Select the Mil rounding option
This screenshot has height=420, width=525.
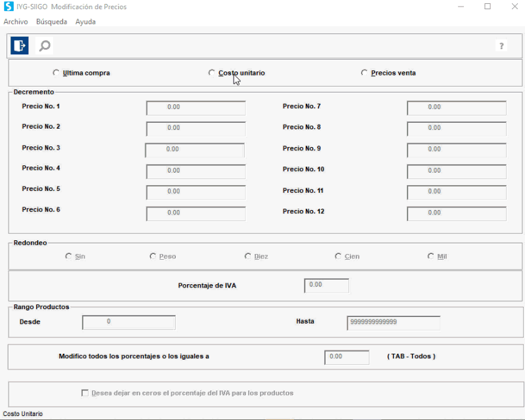431,257
